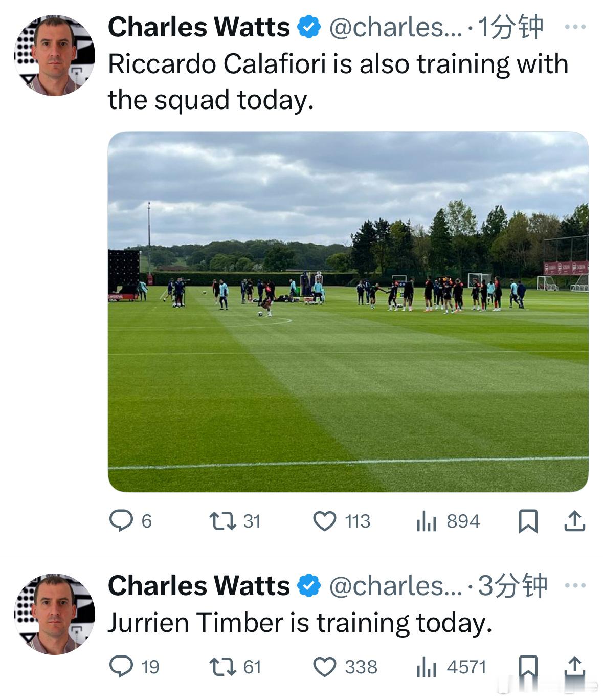
Task: Share the Calafiori training tweet
Action: (574, 521)
